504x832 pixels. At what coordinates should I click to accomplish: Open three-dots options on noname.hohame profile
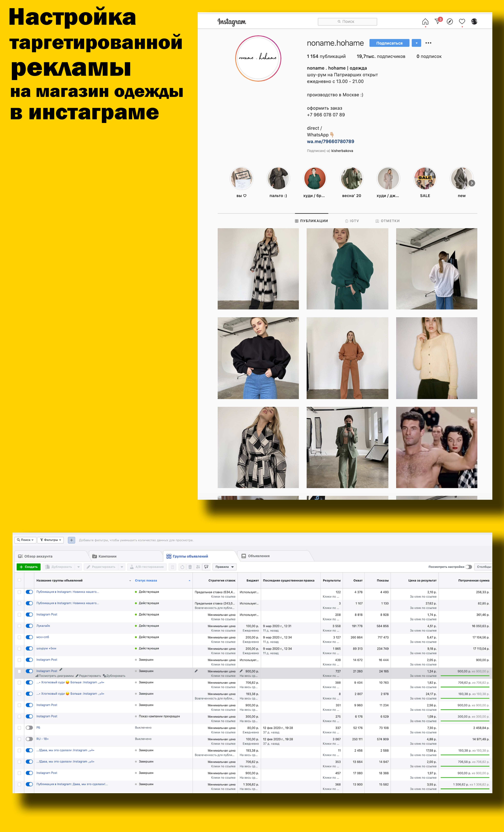428,43
